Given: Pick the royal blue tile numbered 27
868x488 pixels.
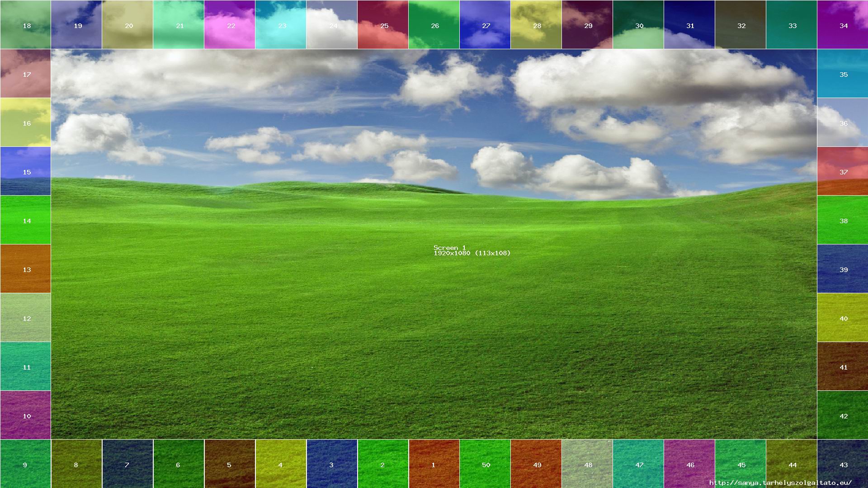Looking at the screenshot, I should 485,24.
